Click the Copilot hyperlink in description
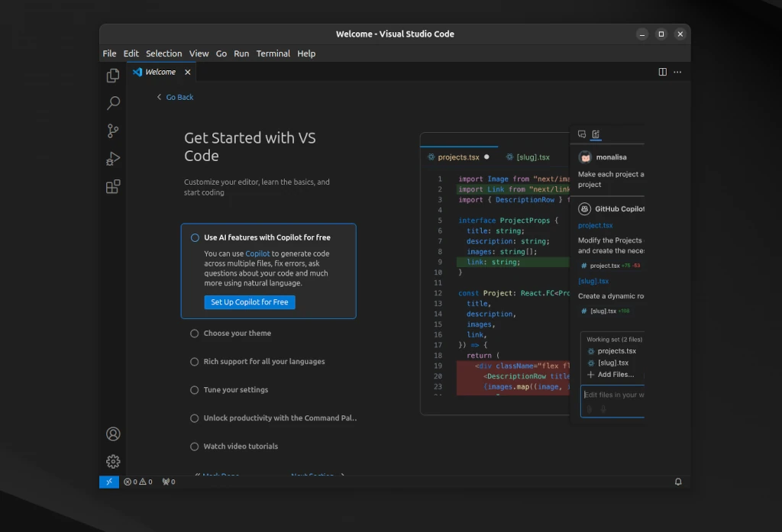 [x=257, y=253]
